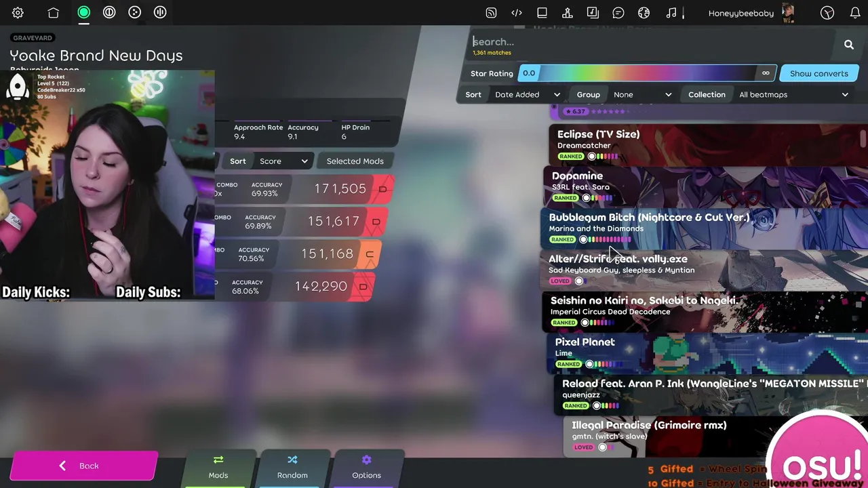868x488 pixels.
Task: Open the now playing music note icon
Action: (x=671, y=13)
